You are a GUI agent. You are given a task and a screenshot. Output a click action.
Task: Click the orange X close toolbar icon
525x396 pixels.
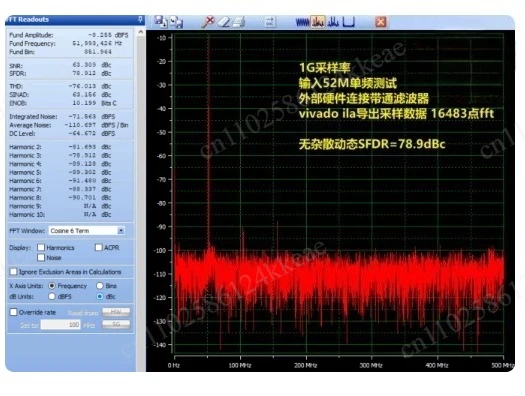[381, 22]
